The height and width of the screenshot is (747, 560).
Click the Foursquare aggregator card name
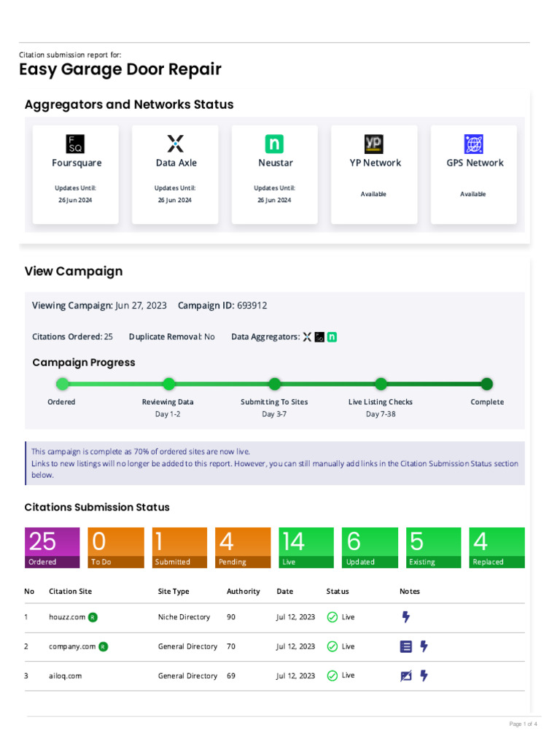pyautogui.click(x=77, y=163)
